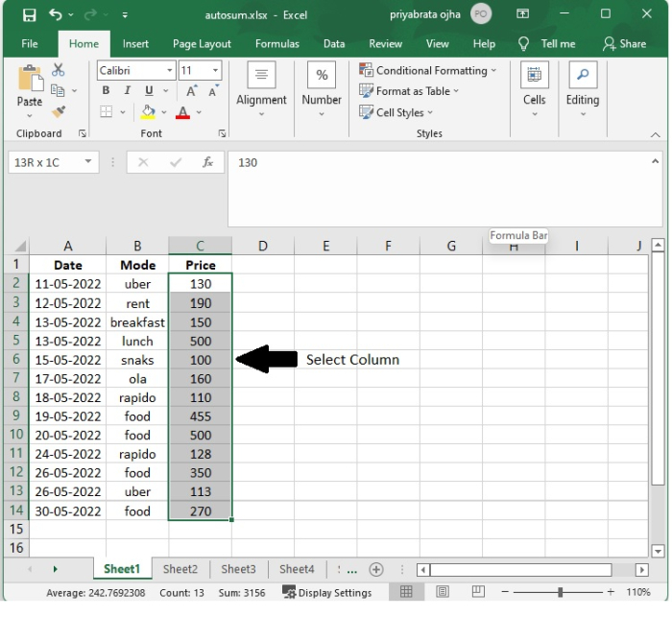Viewport: 672px width, 617px height.
Task: Open the File tab
Action: coord(30,44)
